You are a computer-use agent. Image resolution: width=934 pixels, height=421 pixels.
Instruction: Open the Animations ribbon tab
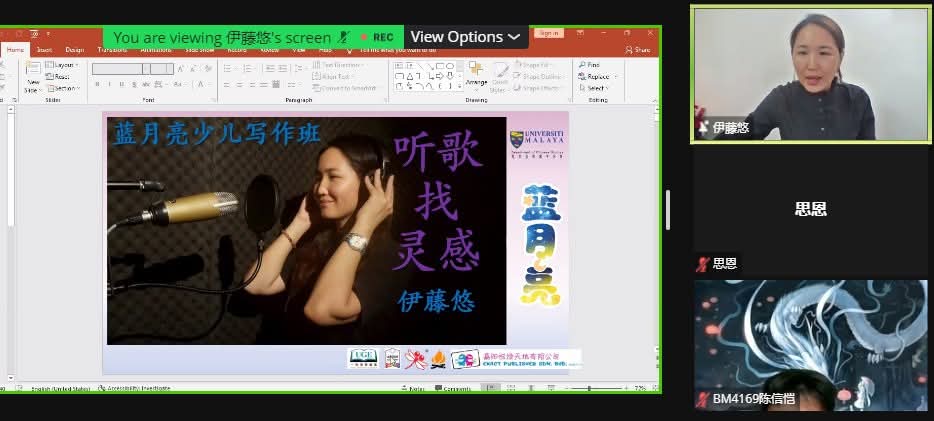156,50
